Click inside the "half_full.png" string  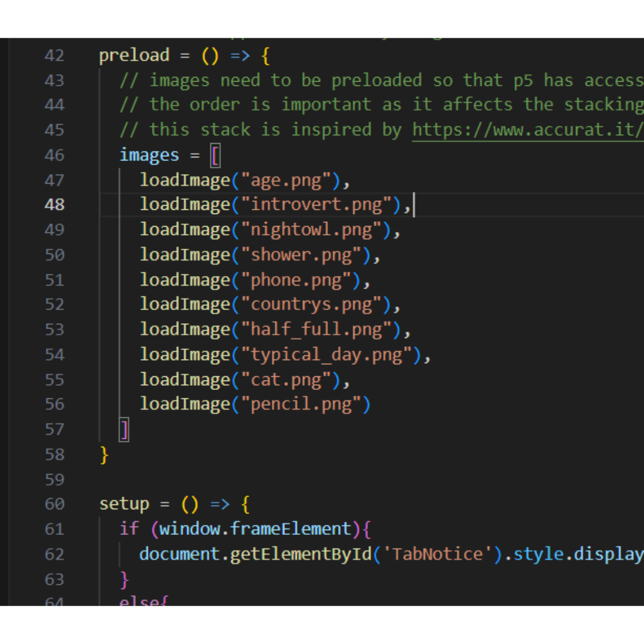315,330
